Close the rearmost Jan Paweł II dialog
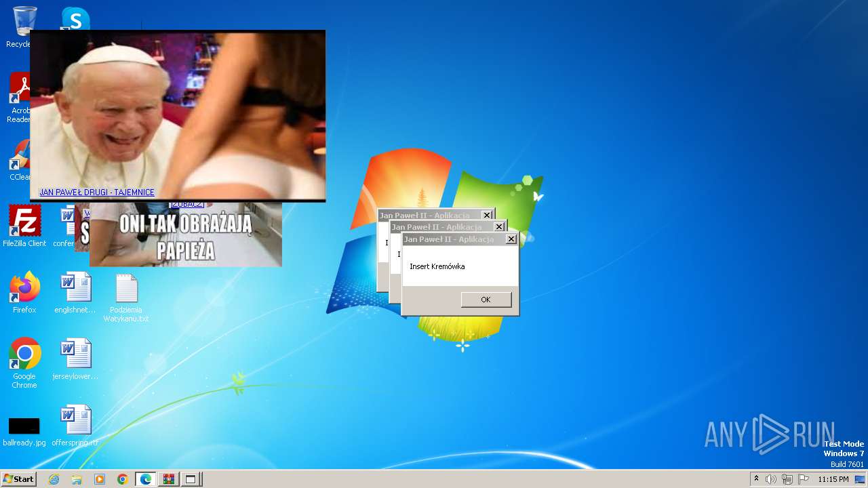This screenshot has width=868, height=488. [x=487, y=216]
